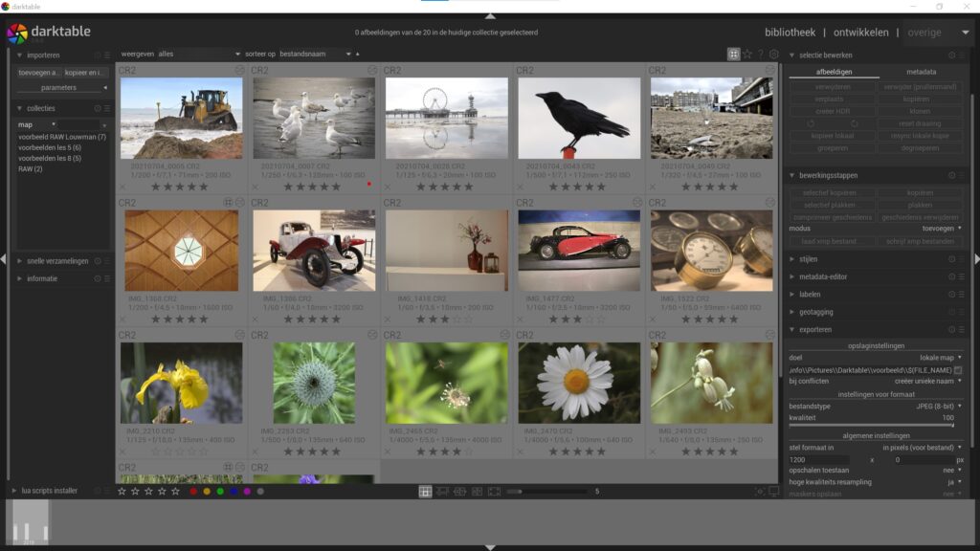Click the star overlays icon in top toolbar

pyautogui.click(x=747, y=55)
